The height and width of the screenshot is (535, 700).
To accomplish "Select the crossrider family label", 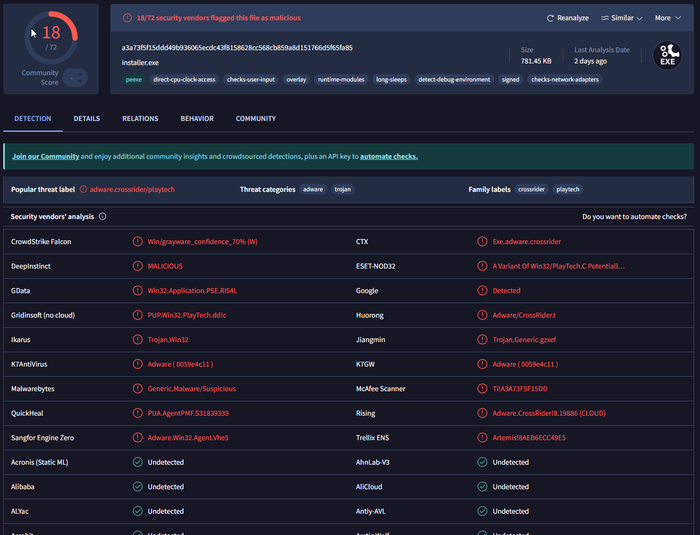I will coord(531,189).
